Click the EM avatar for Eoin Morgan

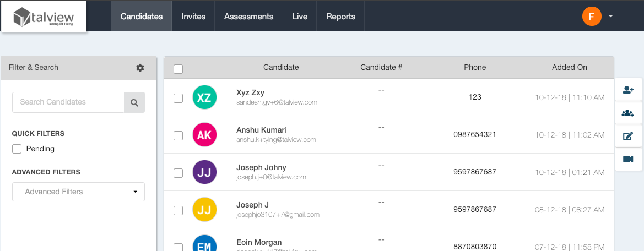204,243
